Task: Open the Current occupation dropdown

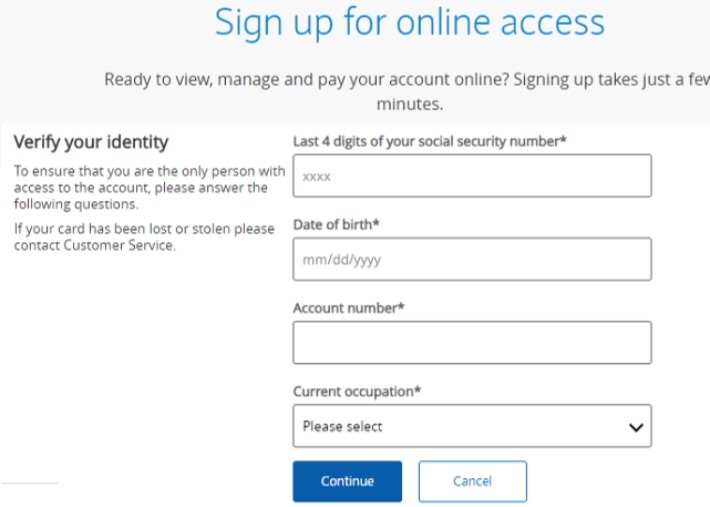Action: click(x=471, y=426)
